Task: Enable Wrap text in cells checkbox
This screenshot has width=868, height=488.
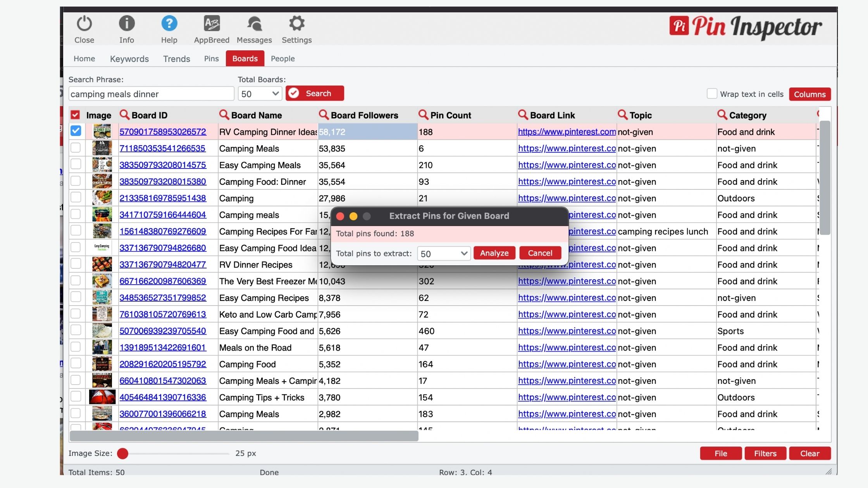Action: 712,94
